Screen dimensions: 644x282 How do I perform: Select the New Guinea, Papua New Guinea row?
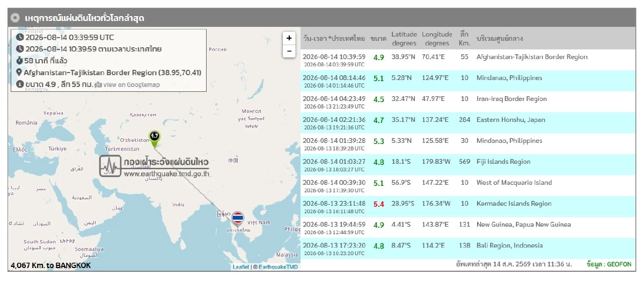coord(467,228)
